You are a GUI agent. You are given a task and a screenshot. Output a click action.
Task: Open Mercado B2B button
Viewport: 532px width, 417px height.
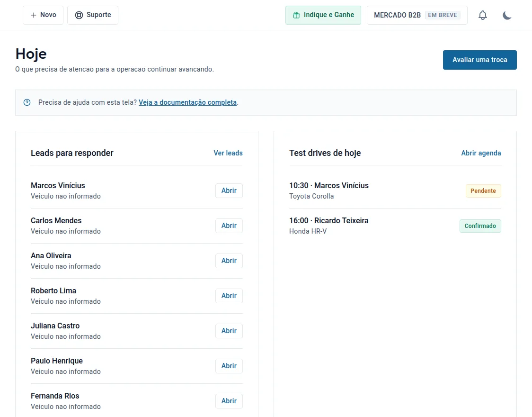417,15
